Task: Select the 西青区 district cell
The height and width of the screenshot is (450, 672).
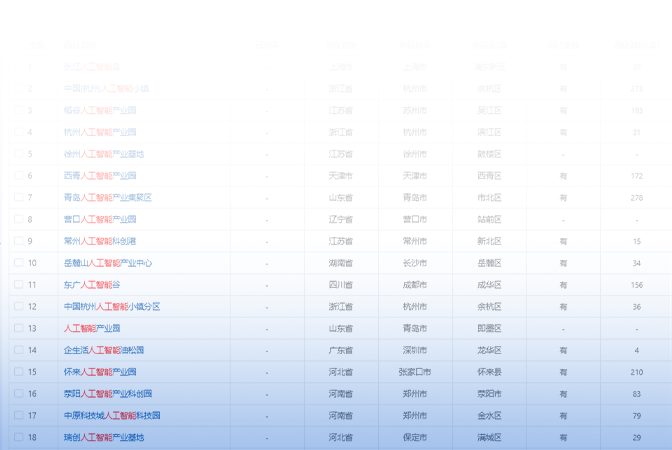Action: pos(489,176)
